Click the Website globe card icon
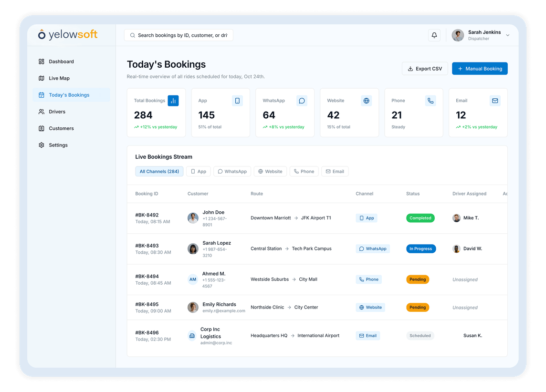The width and height of the screenshot is (546, 392). tap(366, 101)
